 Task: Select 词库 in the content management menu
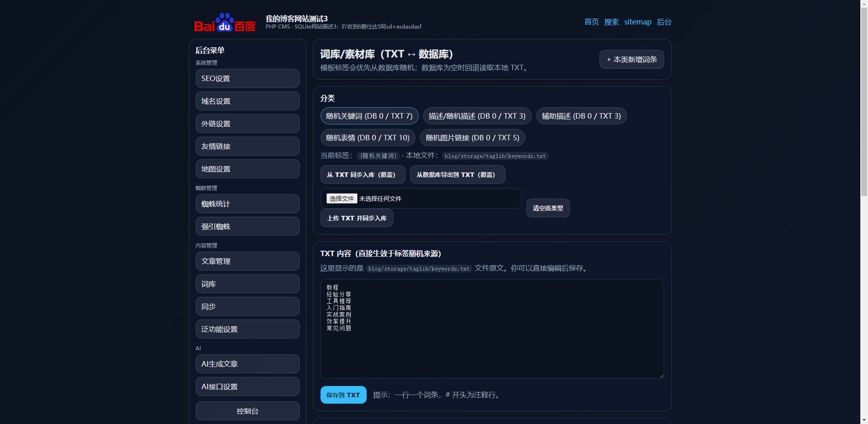point(247,284)
